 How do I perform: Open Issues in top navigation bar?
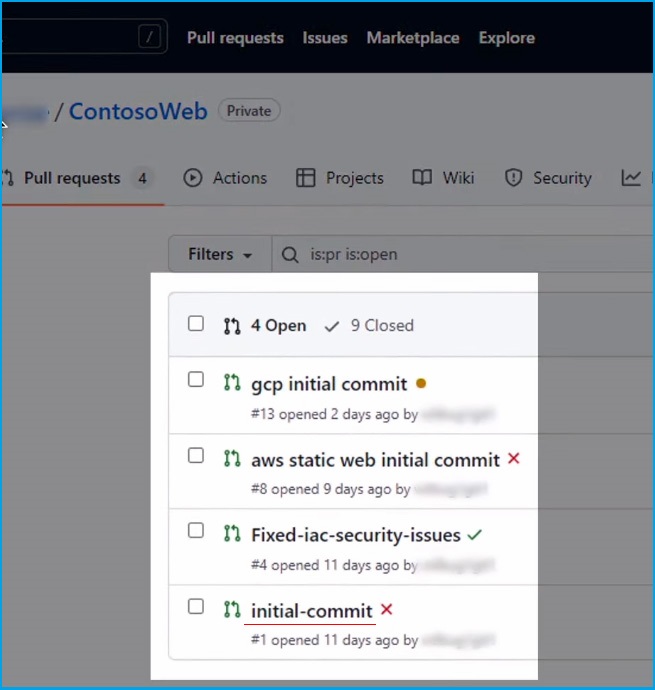tap(325, 38)
